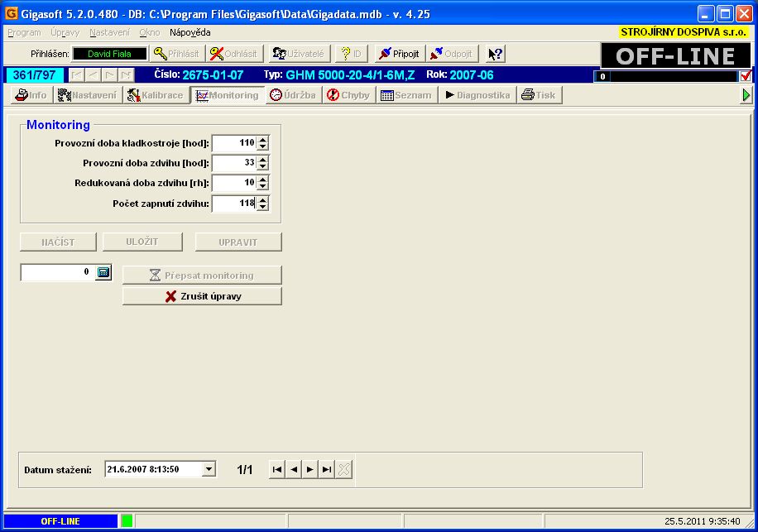This screenshot has width=758, height=532.
Task: Increase Provozní doba kladkostroje value
Action: coord(263,140)
